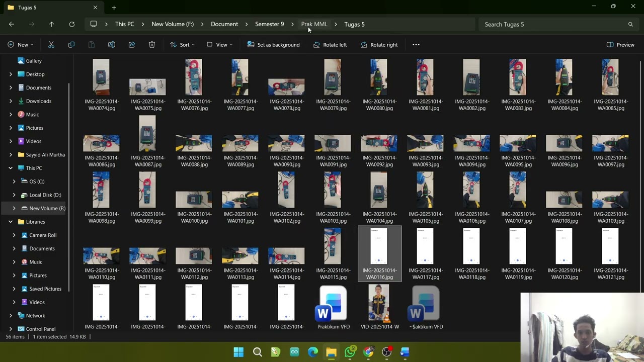Open the New dropdown menu
Viewport: 644px width, 362px height.
21,45
